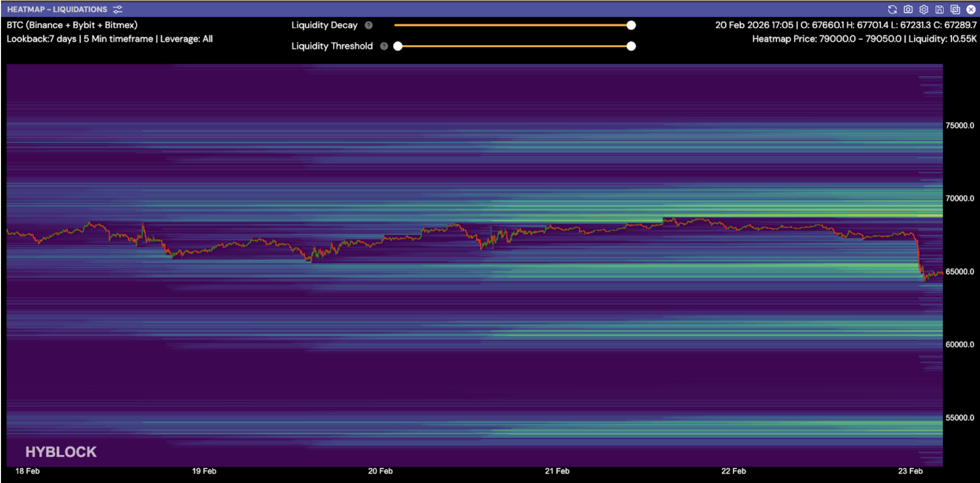
Task: Click the Liquidity Decay help icon
Action: 369,25
